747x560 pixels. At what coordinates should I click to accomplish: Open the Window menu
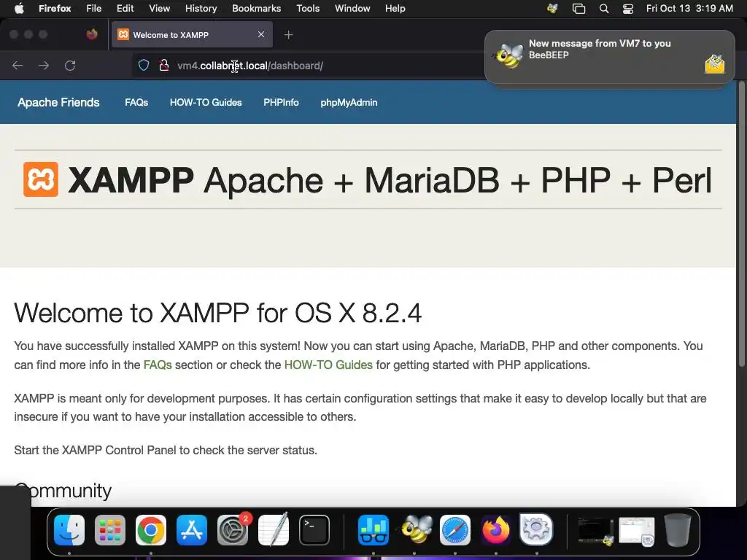pos(352,8)
